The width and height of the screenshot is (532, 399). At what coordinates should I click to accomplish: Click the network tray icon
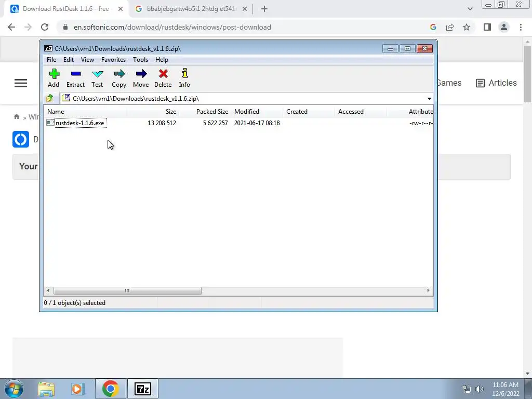467,389
